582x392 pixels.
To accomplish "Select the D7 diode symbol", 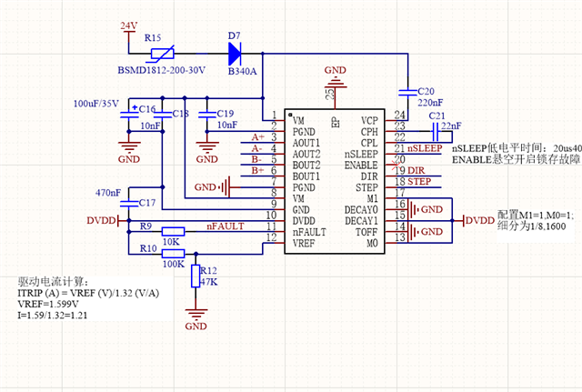I will pyautogui.click(x=235, y=54).
